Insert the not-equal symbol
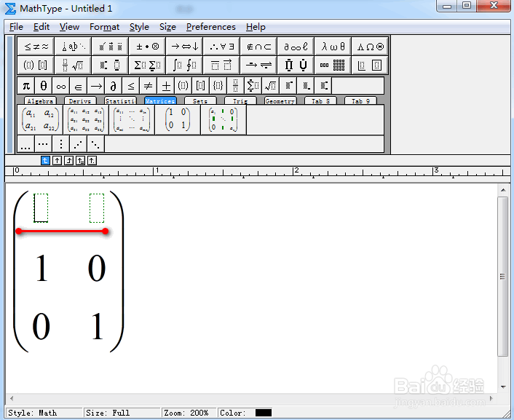The image size is (514, 420). tap(149, 86)
